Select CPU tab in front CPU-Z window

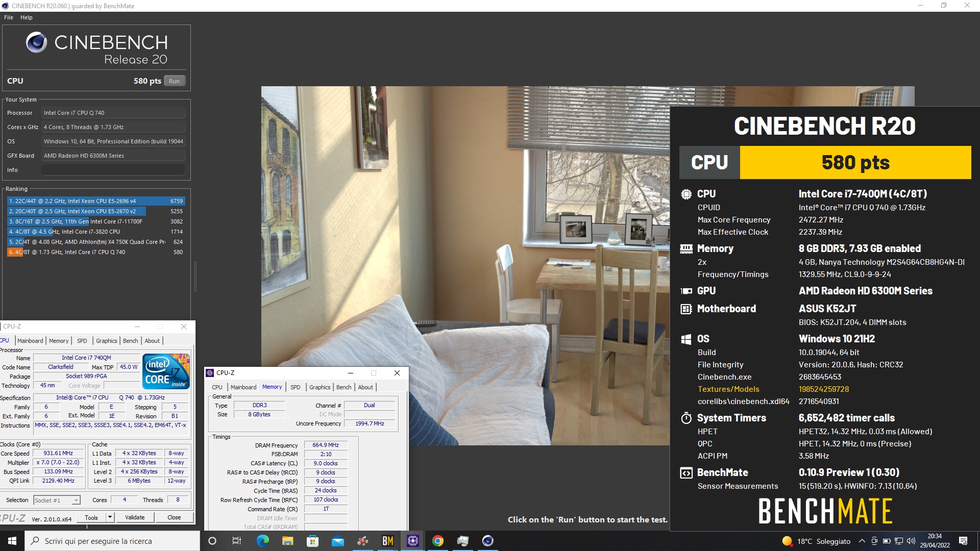[x=217, y=387]
